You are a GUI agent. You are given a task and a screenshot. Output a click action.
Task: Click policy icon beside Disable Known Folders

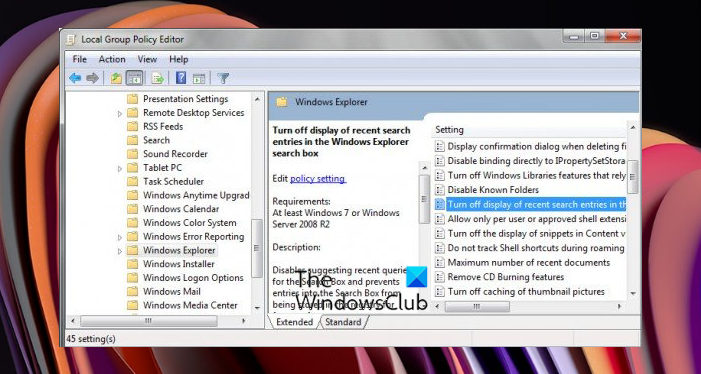pyautogui.click(x=440, y=189)
